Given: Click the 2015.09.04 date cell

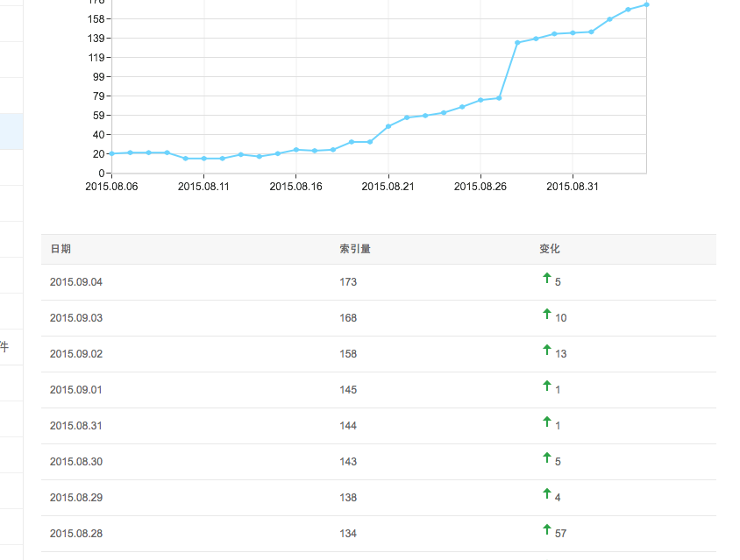Looking at the screenshot, I should coord(76,282).
